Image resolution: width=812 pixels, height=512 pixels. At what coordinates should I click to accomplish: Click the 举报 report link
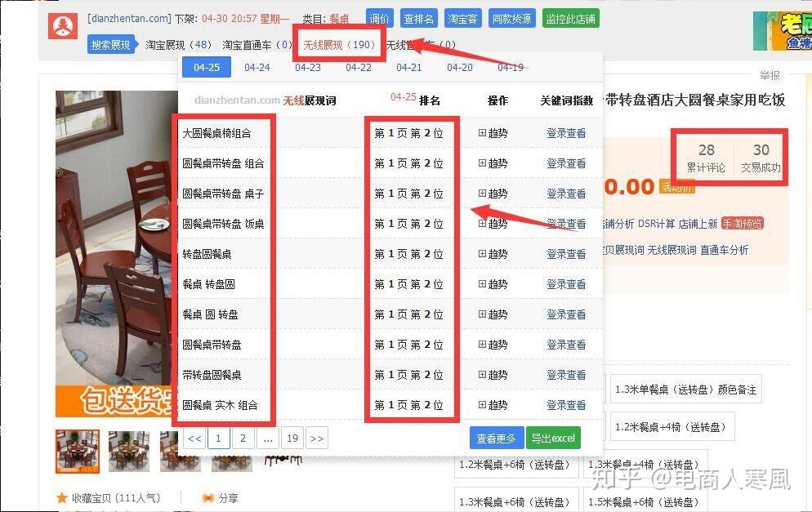click(x=770, y=76)
